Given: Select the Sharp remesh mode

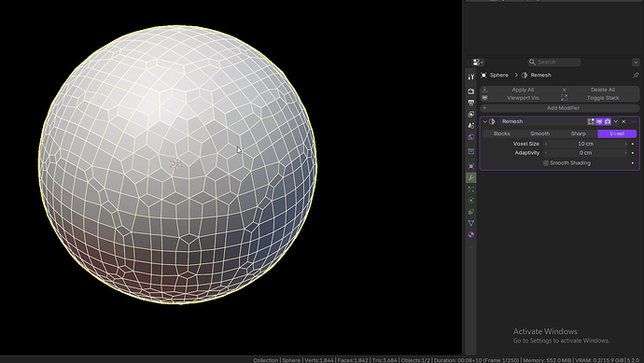Looking at the screenshot, I should coord(578,133).
